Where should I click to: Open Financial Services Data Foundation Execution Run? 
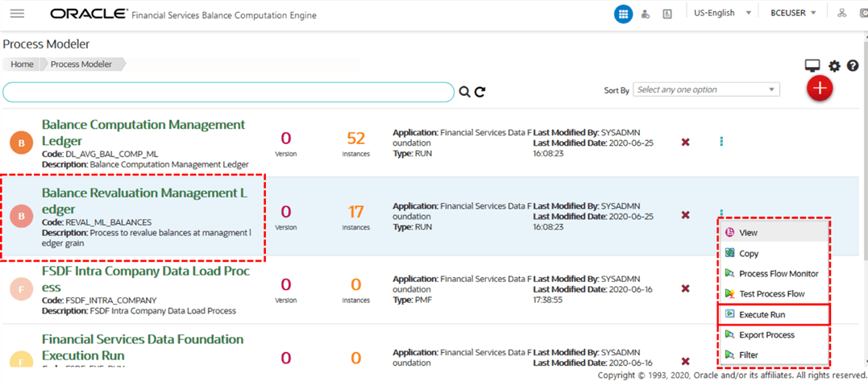tap(143, 346)
